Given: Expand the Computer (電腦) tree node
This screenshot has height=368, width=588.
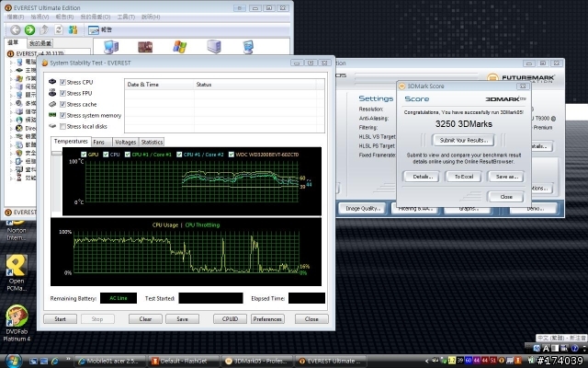Looking at the screenshot, I should 11,62.
